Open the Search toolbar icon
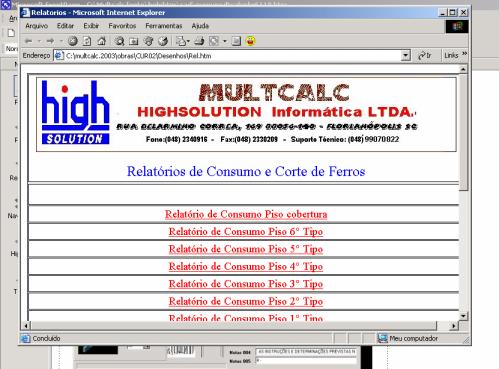Screen dimensions: 499x369 (119, 41)
